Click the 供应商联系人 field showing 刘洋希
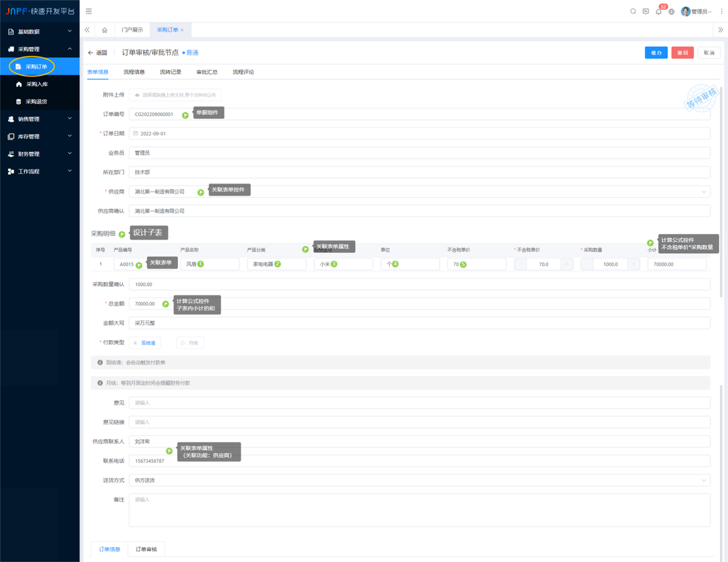Screen dimensions: 728x562 click(x=419, y=442)
